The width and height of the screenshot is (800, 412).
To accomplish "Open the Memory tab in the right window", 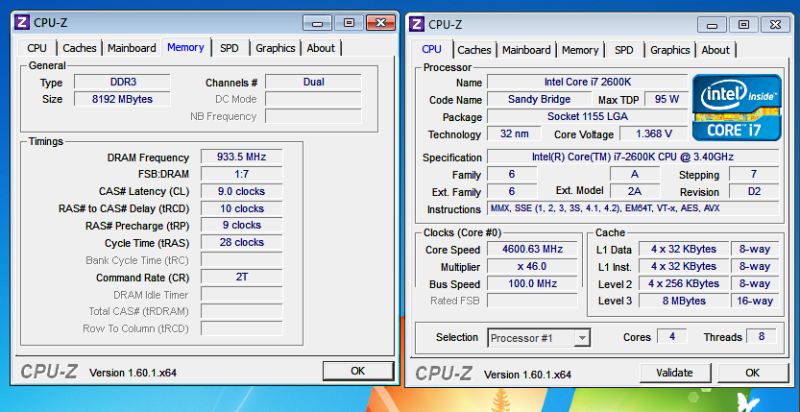I will 580,50.
